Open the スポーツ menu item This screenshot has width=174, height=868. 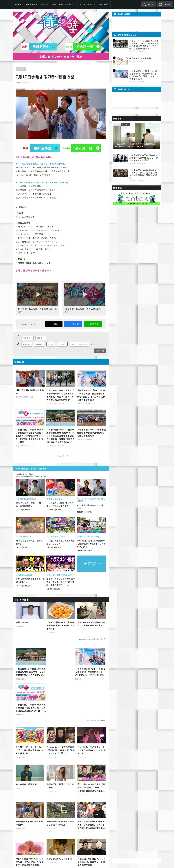click(69, 4)
